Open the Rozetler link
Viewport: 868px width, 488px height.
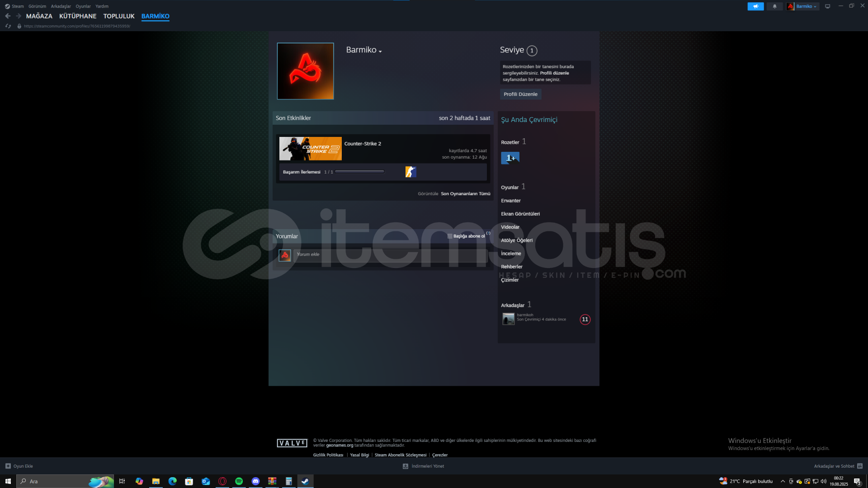510,142
